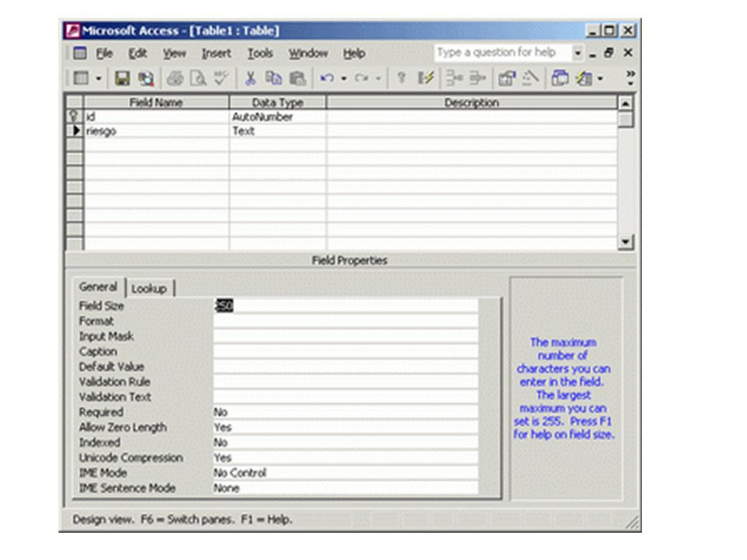Click the Copy icon
The height and width of the screenshot is (560, 747).
click(273, 78)
